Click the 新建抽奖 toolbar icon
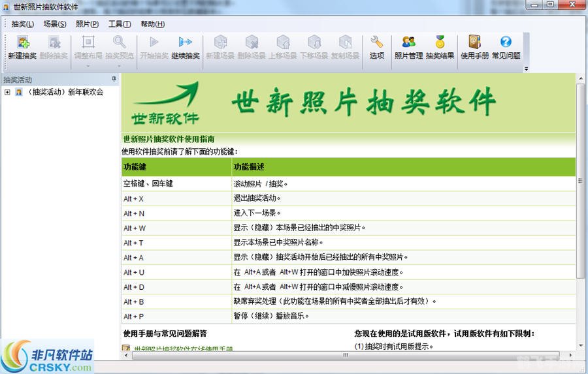 22,42
